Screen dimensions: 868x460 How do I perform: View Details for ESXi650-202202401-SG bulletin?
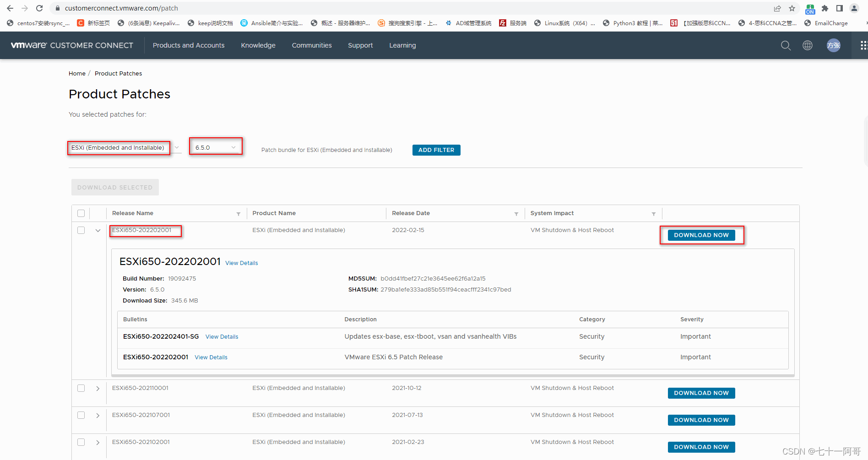222,337
